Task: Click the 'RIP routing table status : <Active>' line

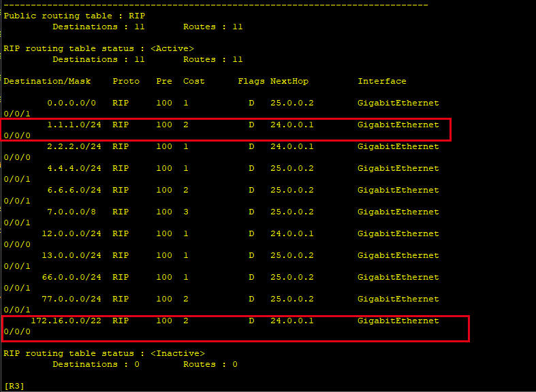Action: pos(99,49)
